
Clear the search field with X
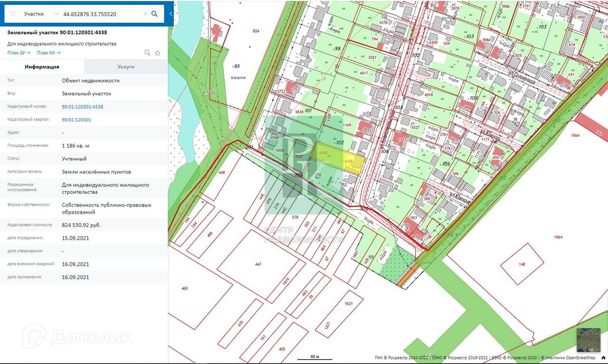coord(145,14)
